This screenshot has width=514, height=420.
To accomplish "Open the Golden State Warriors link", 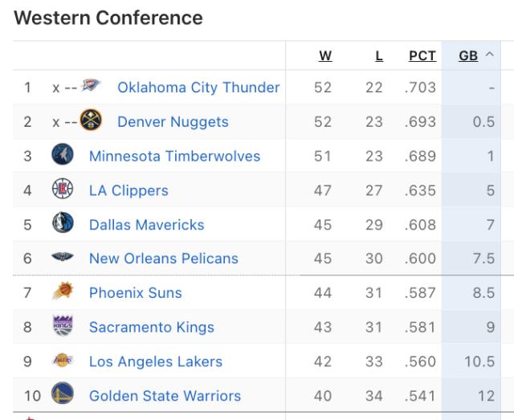I will coord(165,395).
